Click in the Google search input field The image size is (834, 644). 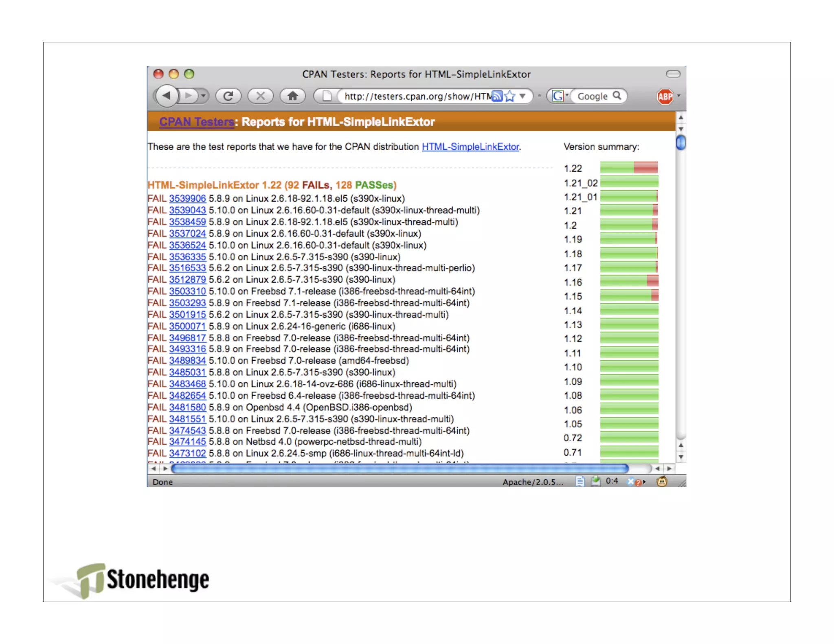pos(593,96)
